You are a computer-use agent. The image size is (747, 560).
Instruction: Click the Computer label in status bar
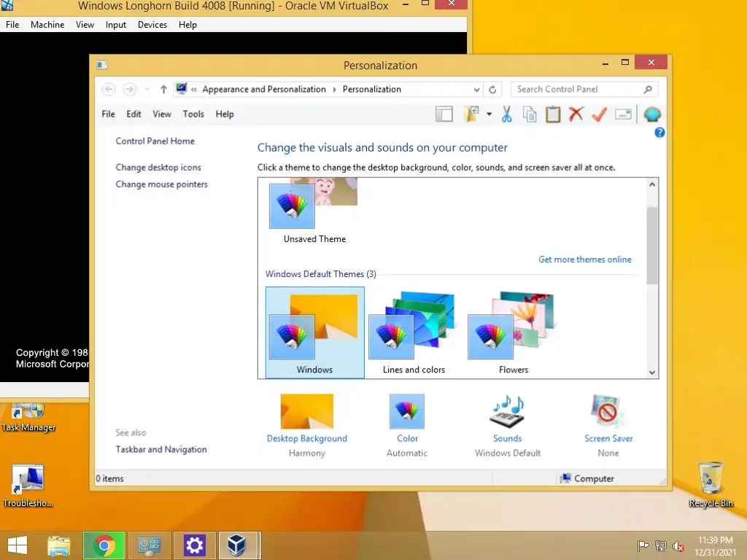(594, 478)
